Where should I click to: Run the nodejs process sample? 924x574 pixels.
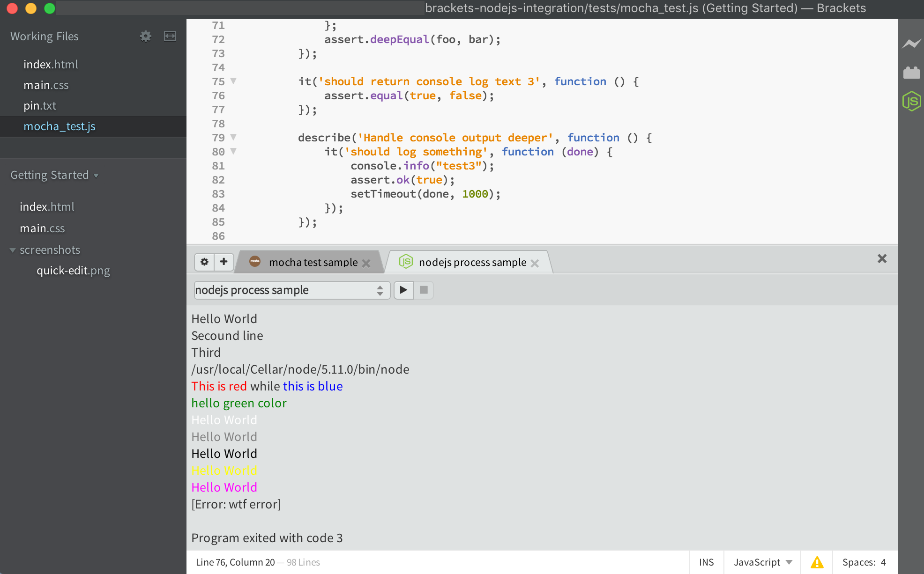[403, 290]
